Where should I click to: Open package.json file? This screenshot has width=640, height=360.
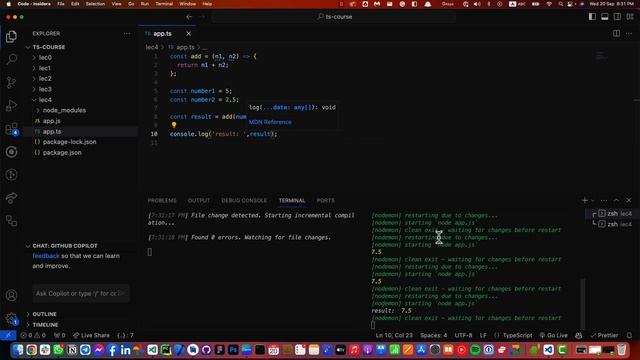[x=62, y=153]
